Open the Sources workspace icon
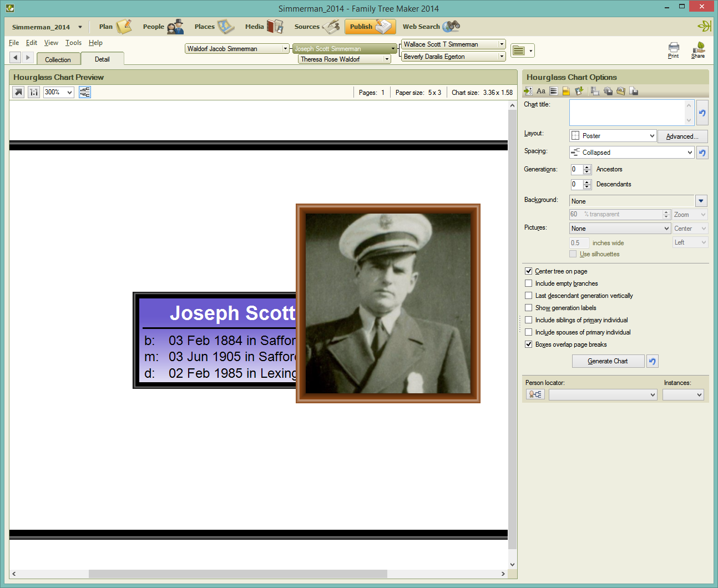Viewport: 718px width, 588px height. tap(331, 27)
